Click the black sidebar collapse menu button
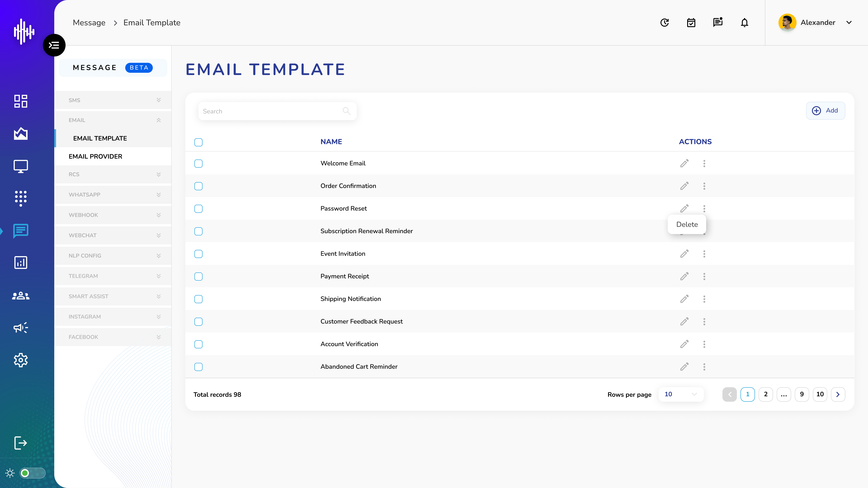Viewport: 868px width, 488px height. pyautogui.click(x=54, y=45)
